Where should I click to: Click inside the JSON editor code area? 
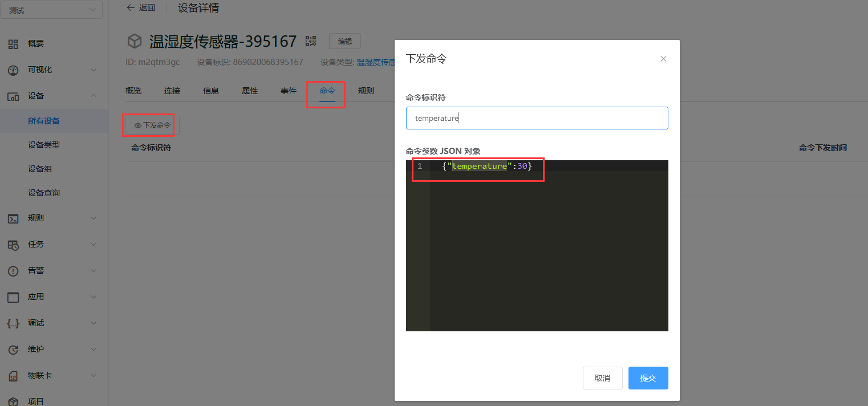pos(549,246)
